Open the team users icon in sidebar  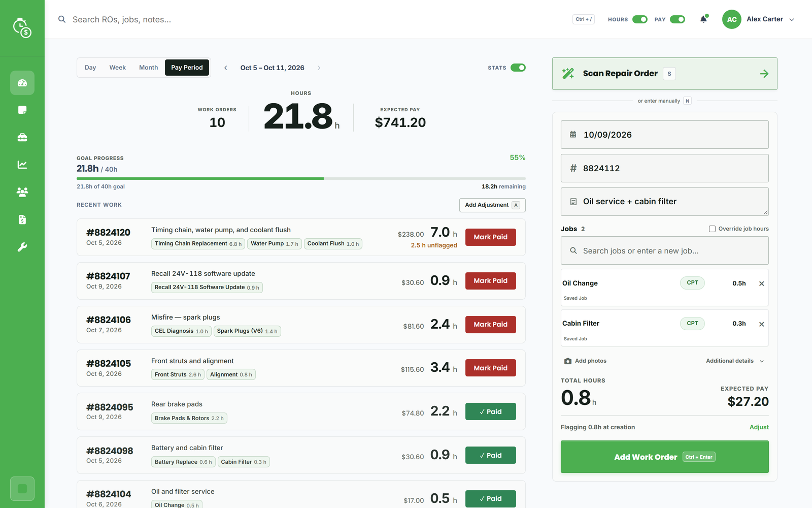point(22,192)
